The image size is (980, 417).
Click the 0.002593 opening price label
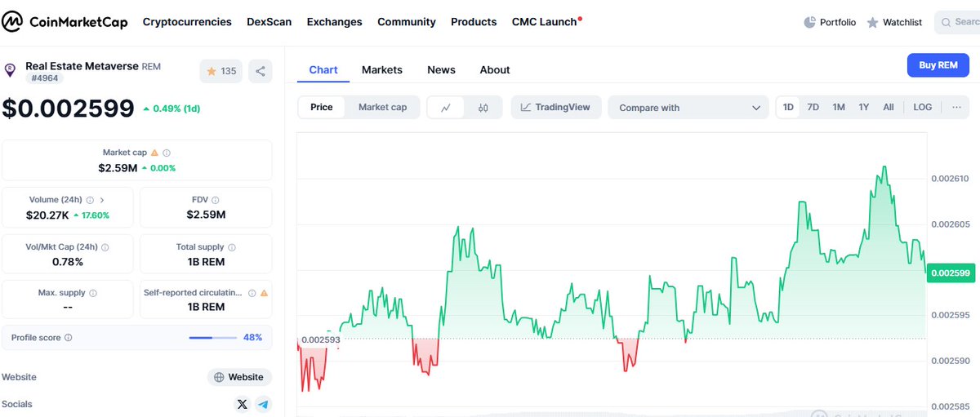tap(320, 339)
